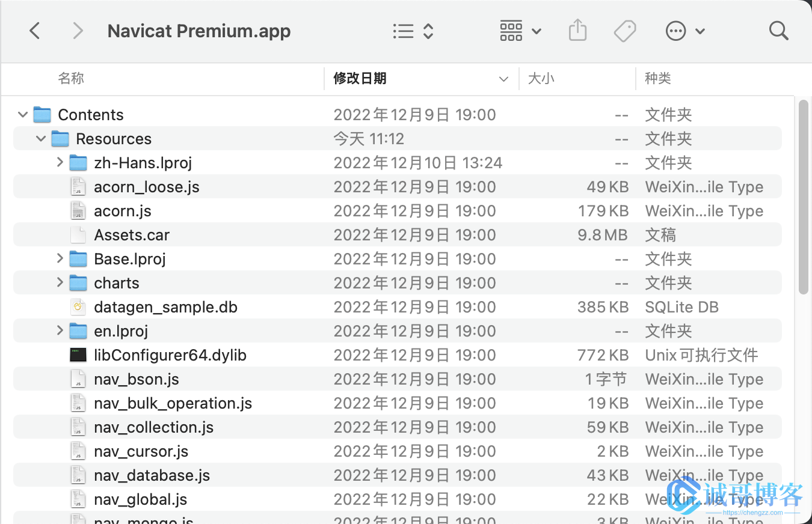
Task: Open the view switcher up-down arrows
Action: pos(428,31)
